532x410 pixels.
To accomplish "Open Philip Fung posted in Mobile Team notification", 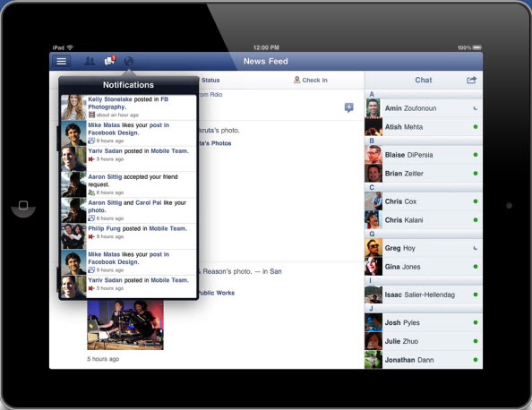I will pyautogui.click(x=129, y=236).
